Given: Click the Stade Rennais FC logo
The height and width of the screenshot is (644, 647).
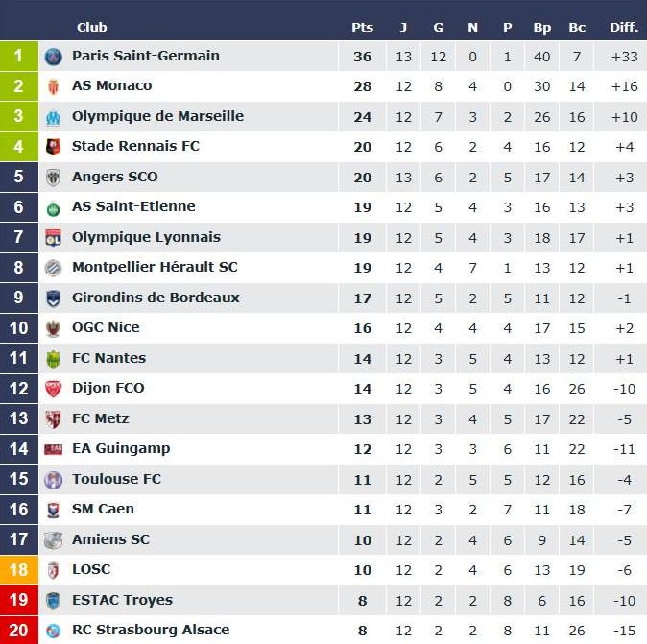Looking at the screenshot, I should tap(54, 147).
